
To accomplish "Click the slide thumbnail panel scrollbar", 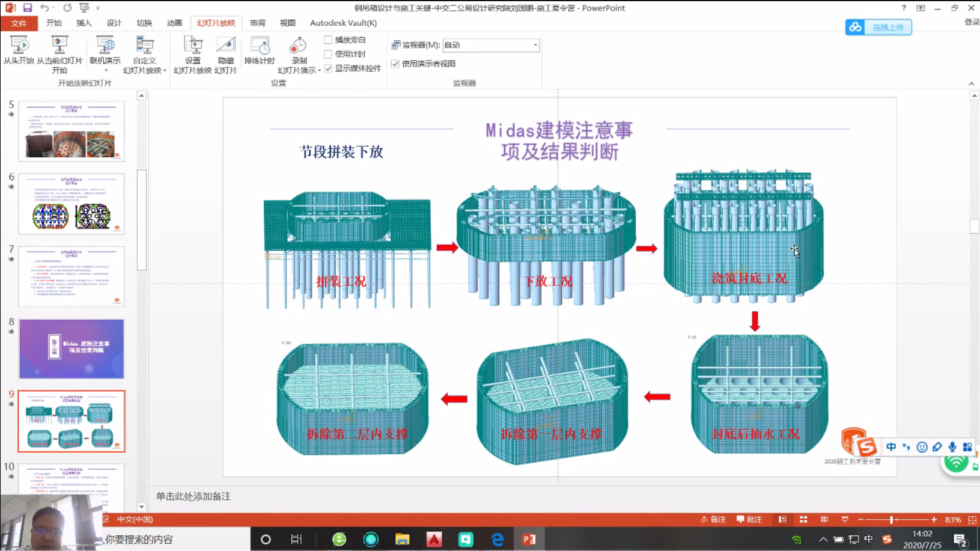I will (142, 220).
